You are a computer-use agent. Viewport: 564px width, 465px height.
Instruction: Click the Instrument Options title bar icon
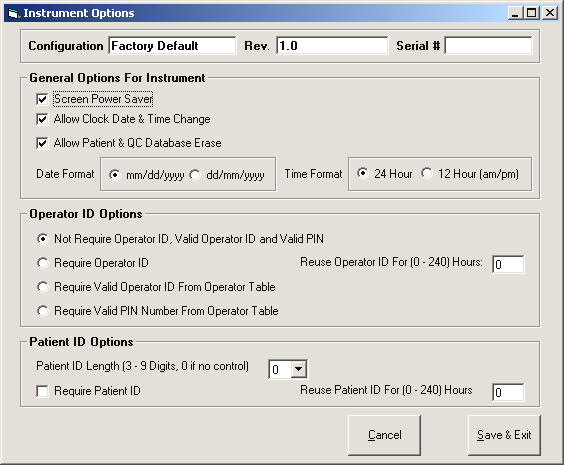click(x=13, y=13)
